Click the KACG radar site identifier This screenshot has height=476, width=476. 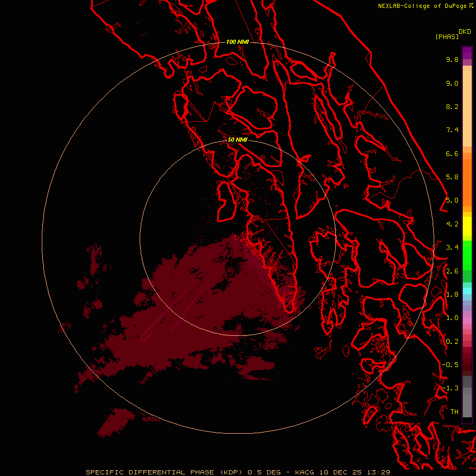point(305,472)
